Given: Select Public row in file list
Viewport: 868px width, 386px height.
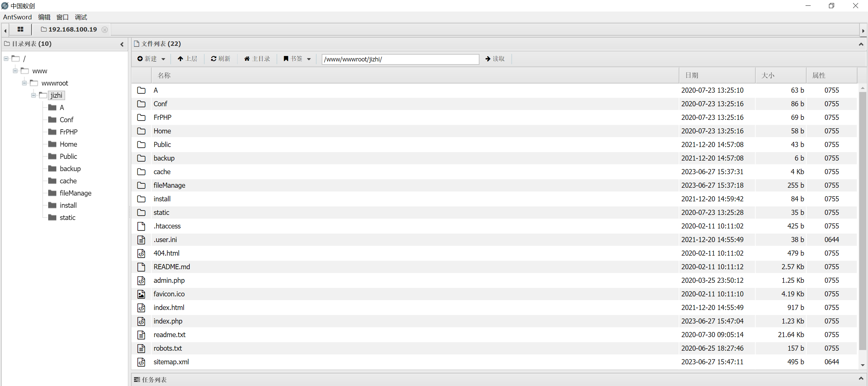Looking at the screenshot, I should 494,145.
